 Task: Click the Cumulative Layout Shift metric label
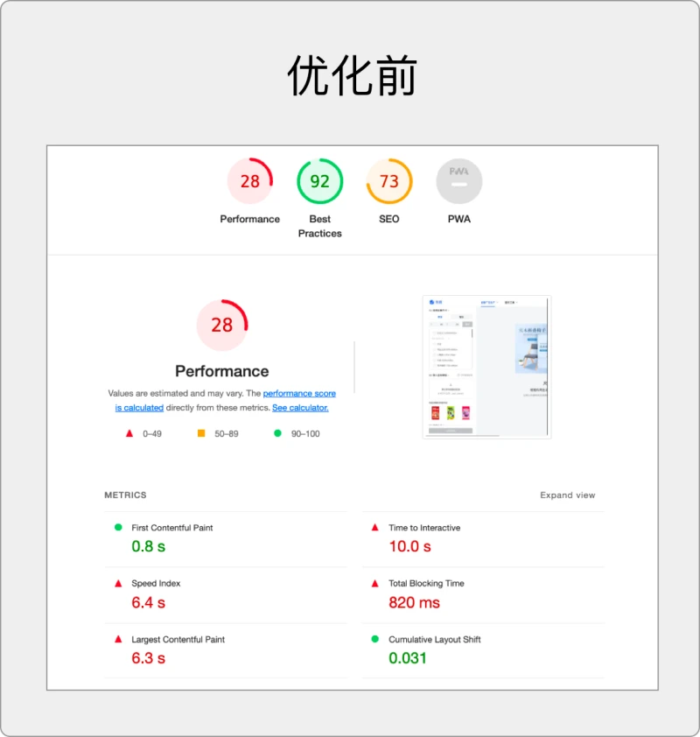pos(435,640)
